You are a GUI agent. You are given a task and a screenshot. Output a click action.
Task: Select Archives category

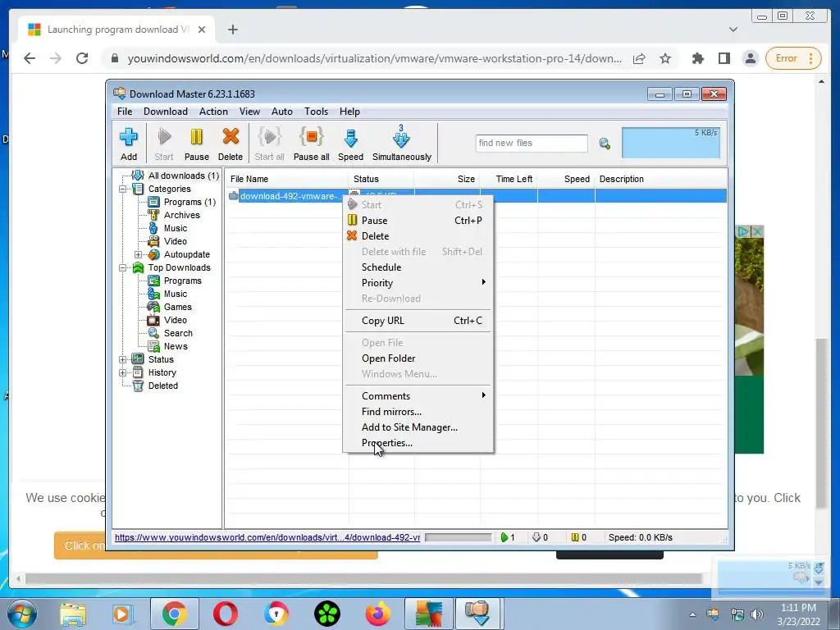click(x=181, y=215)
